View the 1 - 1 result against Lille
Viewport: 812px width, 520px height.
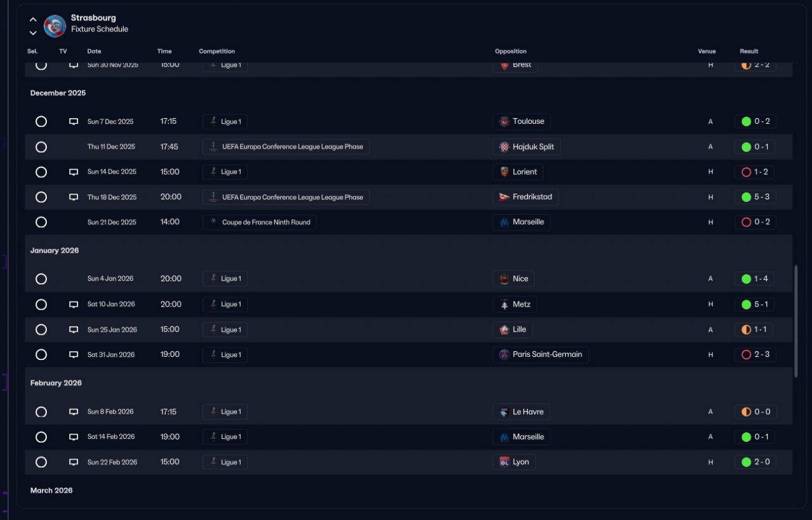(755, 330)
